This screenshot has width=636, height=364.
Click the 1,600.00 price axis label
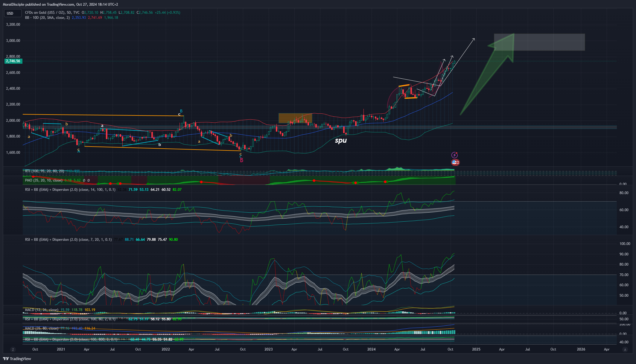coord(13,153)
